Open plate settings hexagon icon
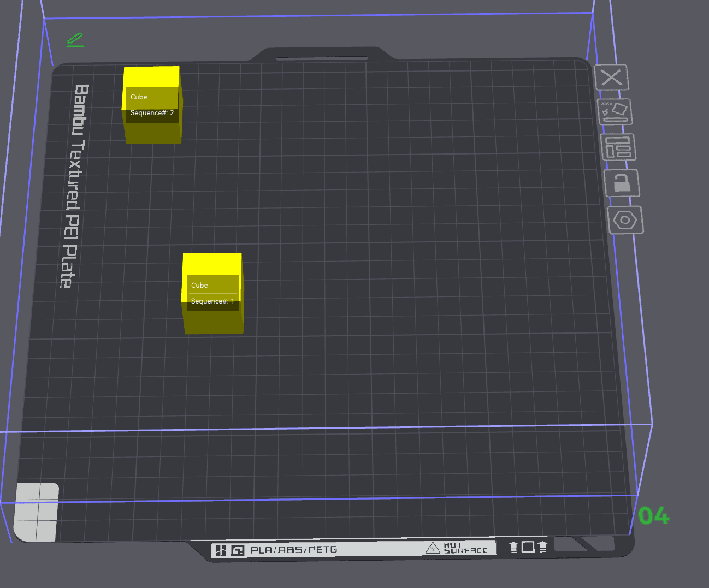Image resolution: width=709 pixels, height=588 pixels. point(625,220)
